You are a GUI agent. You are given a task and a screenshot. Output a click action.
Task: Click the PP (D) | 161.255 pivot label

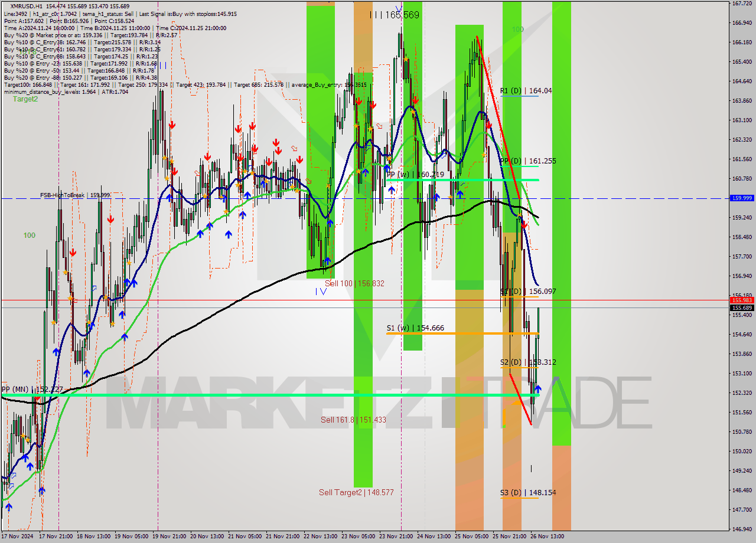(x=528, y=161)
